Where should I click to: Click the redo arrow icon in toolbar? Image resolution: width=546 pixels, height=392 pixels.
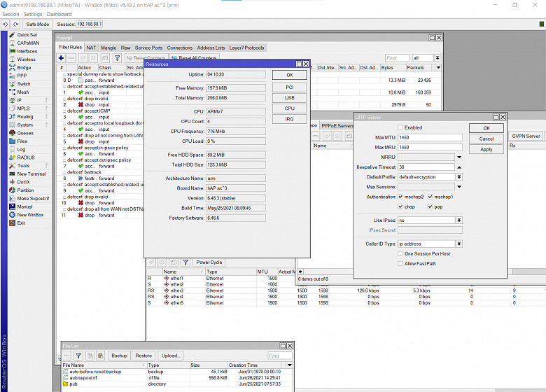pyautogui.click(x=15, y=24)
